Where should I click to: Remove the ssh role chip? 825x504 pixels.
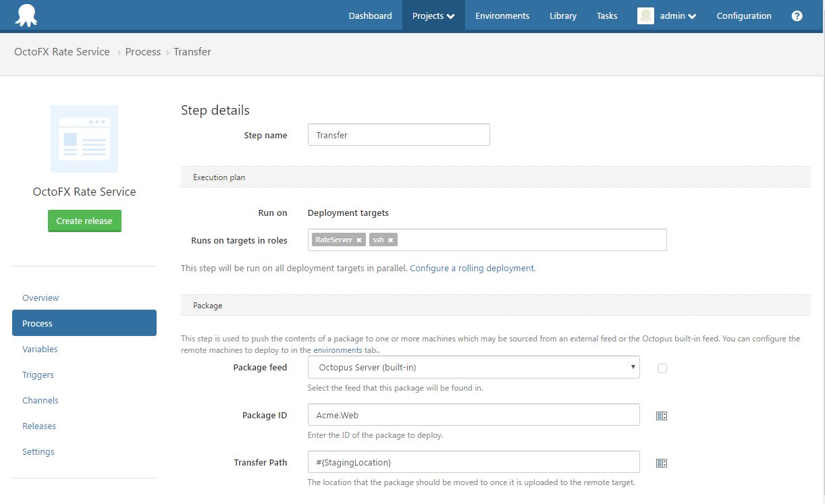pos(391,240)
